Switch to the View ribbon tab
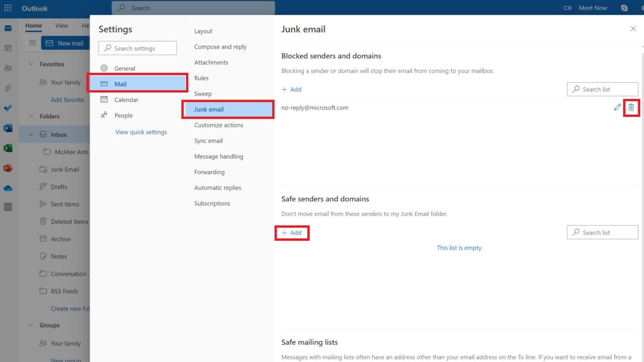The image size is (644, 362). pyautogui.click(x=62, y=26)
